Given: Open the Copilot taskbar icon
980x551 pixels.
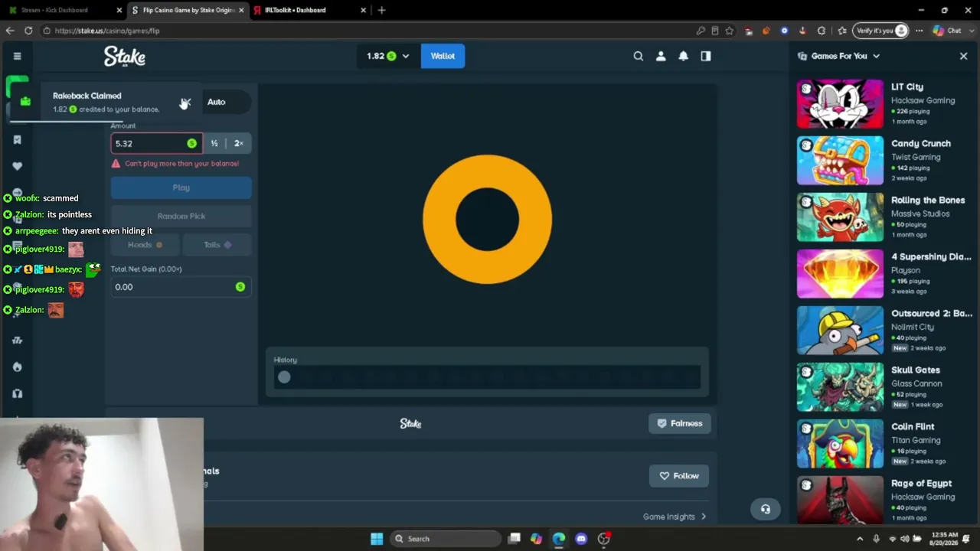Looking at the screenshot, I should 536,539.
